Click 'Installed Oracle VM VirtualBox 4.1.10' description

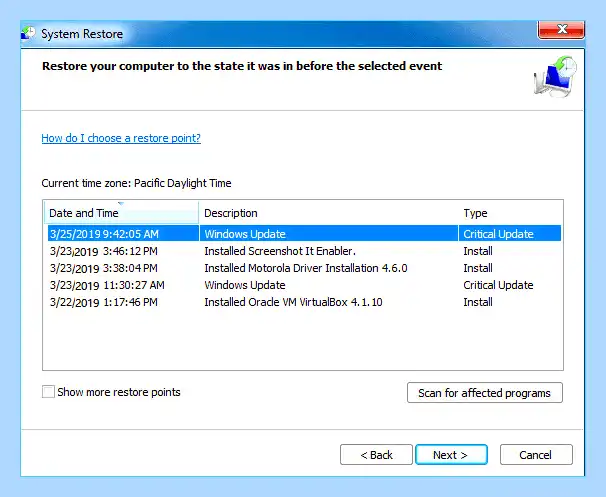[293, 302]
